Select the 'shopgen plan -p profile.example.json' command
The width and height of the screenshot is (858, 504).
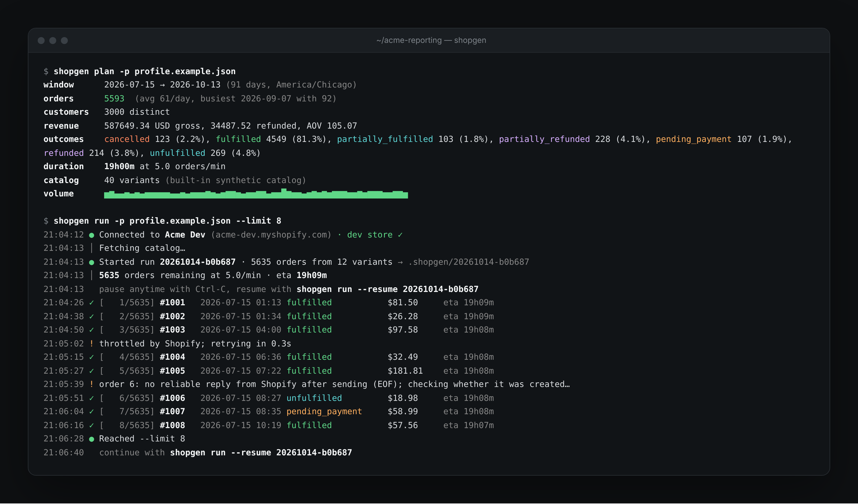point(144,71)
